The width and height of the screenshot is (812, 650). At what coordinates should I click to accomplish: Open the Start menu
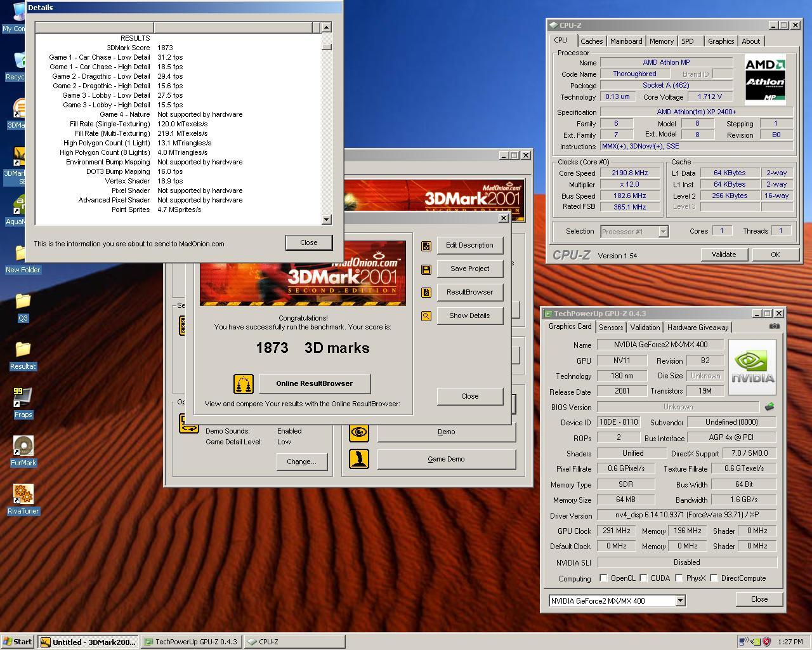click(18, 642)
